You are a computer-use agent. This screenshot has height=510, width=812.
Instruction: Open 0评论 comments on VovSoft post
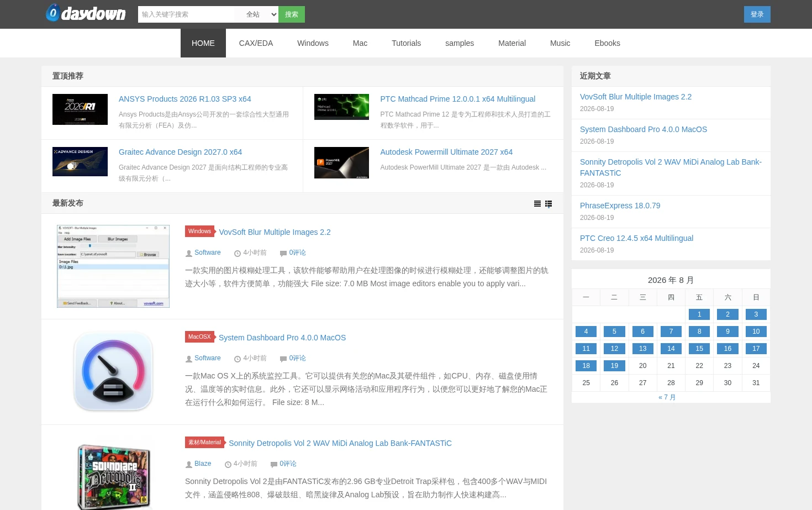297,253
